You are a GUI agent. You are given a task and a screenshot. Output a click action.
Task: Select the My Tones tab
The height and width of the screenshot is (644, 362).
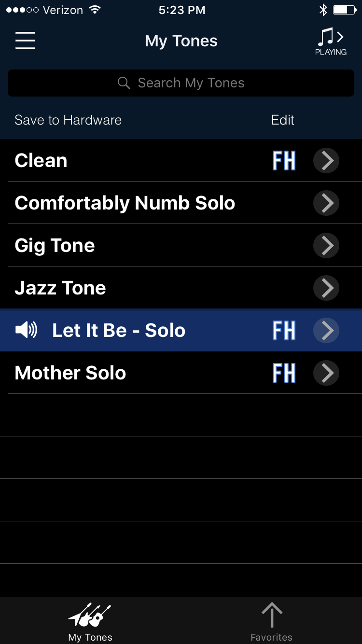[90, 622]
